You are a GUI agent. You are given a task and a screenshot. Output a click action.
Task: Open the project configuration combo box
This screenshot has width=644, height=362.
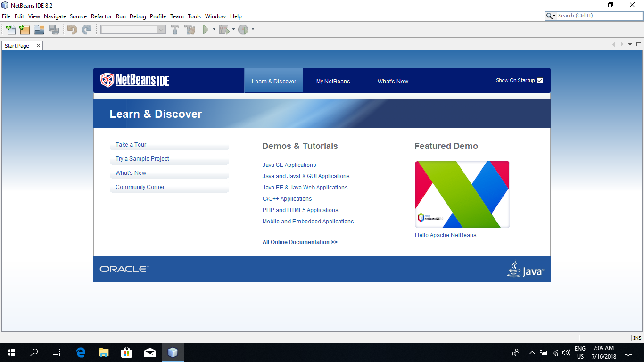coord(133,30)
